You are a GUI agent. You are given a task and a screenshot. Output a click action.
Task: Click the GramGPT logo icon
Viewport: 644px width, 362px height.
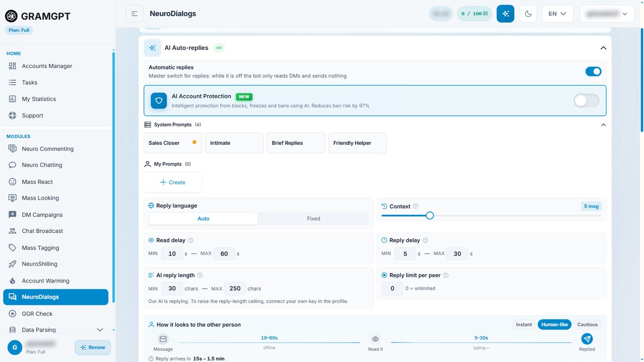(11, 16)
